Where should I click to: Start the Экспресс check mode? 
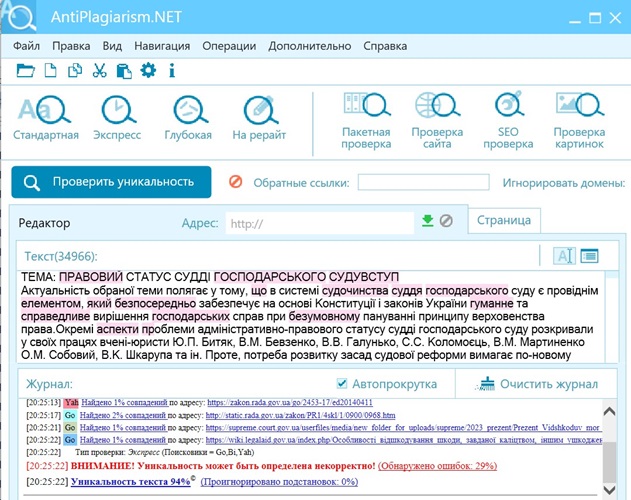pyautogui.click(x=117, y=118)
